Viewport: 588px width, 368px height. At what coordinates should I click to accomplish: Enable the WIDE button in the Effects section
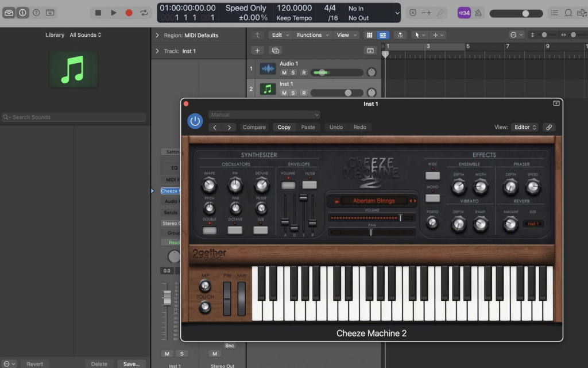[x=432, y=174]
